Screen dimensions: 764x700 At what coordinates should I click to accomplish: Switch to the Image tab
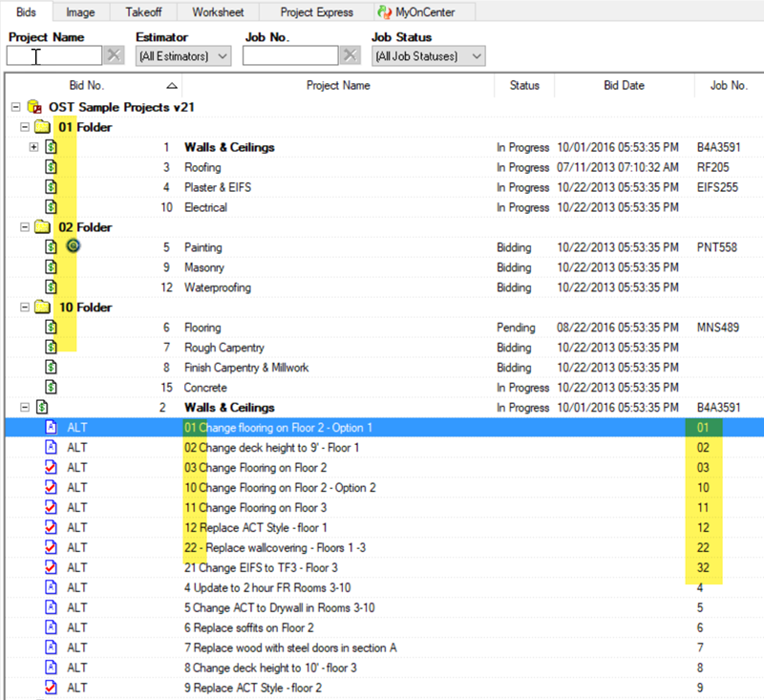pyautogui.click(x=80, y=11)
